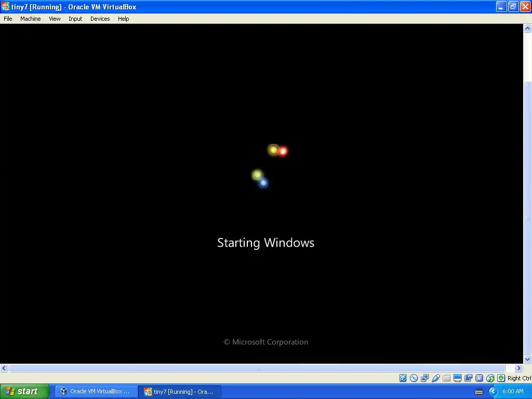Click the recording status indicator icon

point(468,378)
